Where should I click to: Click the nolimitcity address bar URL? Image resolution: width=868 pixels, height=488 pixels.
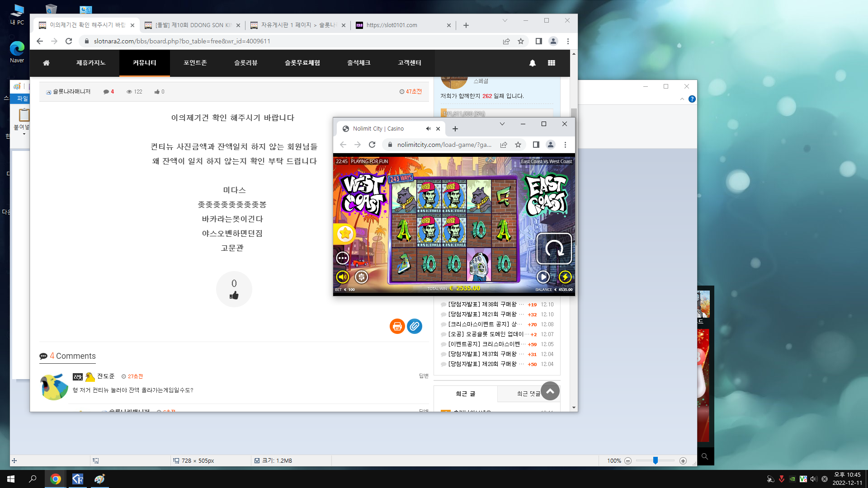(444, 145)
